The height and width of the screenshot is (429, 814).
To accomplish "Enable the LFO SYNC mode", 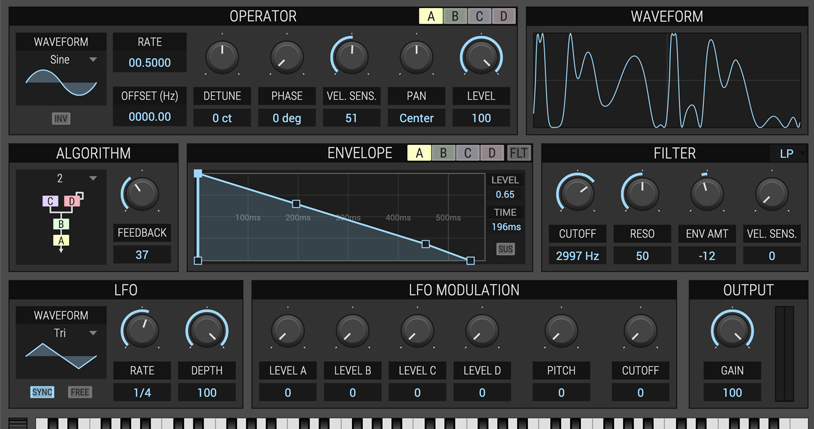I will [x=42, y=392].
